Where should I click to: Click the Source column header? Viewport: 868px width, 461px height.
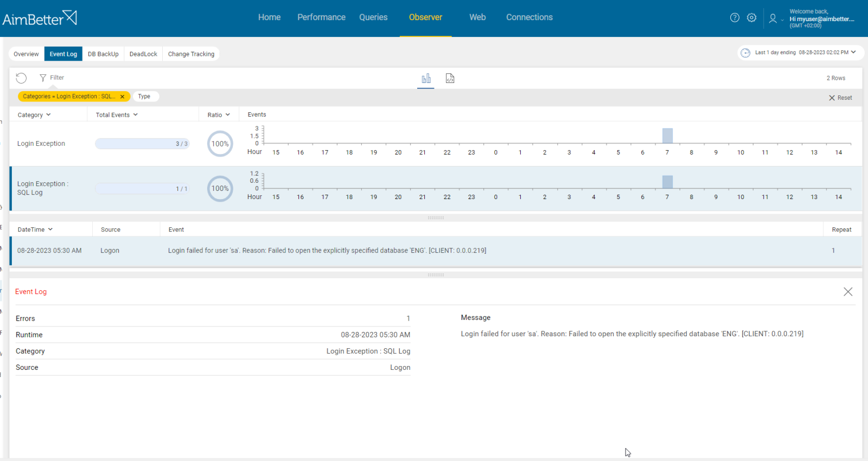pos(111,229)
